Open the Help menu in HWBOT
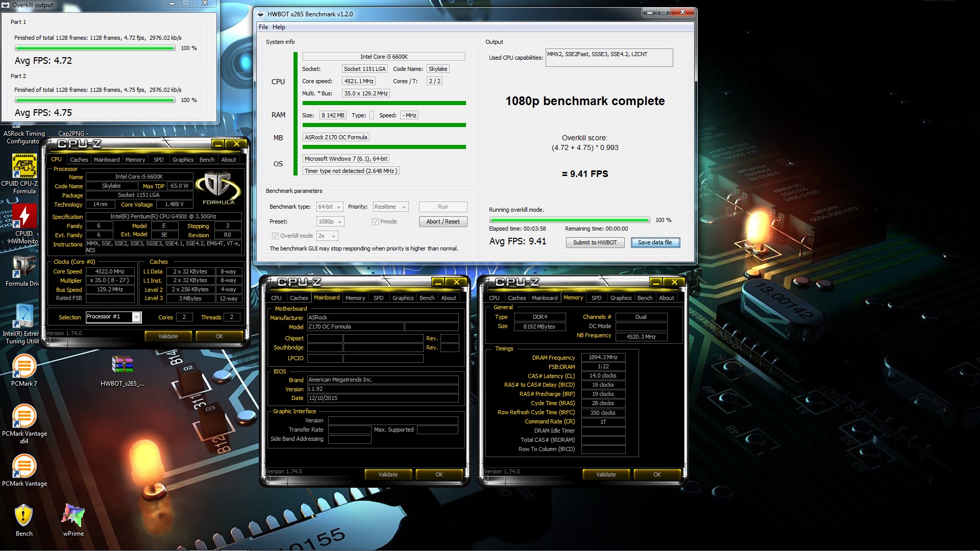The image size is (980, 551). tap(279, 27)
